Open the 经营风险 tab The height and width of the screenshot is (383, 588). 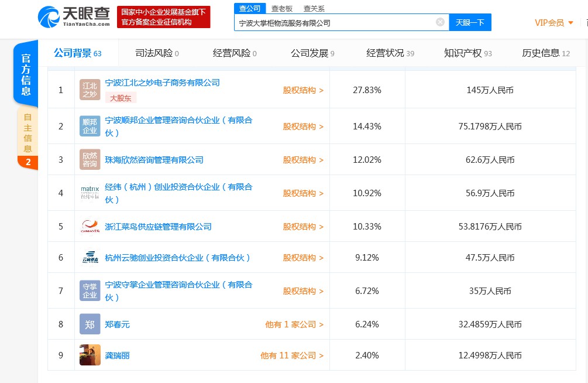click(x=235, y=53)
